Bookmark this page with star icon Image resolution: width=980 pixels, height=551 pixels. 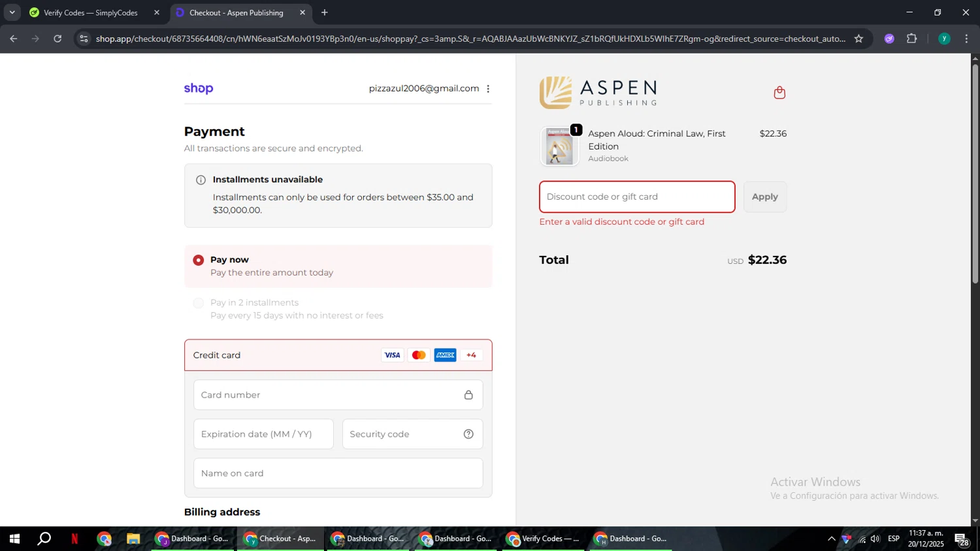coord(858,39)
